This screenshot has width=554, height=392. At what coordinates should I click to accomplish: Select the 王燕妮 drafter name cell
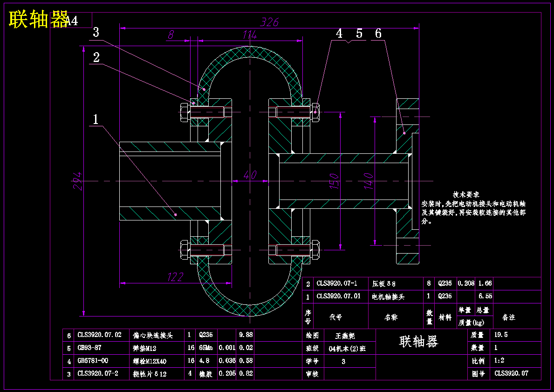click(345, 336)
